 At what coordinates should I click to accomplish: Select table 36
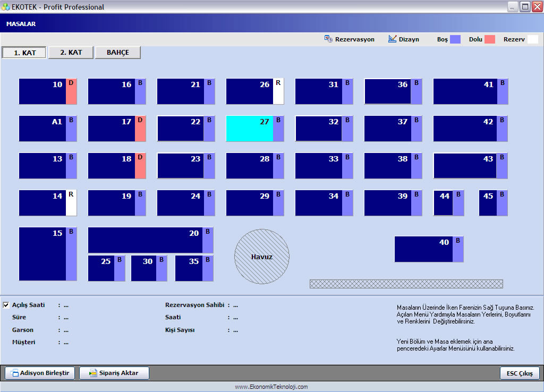(393, 91)
